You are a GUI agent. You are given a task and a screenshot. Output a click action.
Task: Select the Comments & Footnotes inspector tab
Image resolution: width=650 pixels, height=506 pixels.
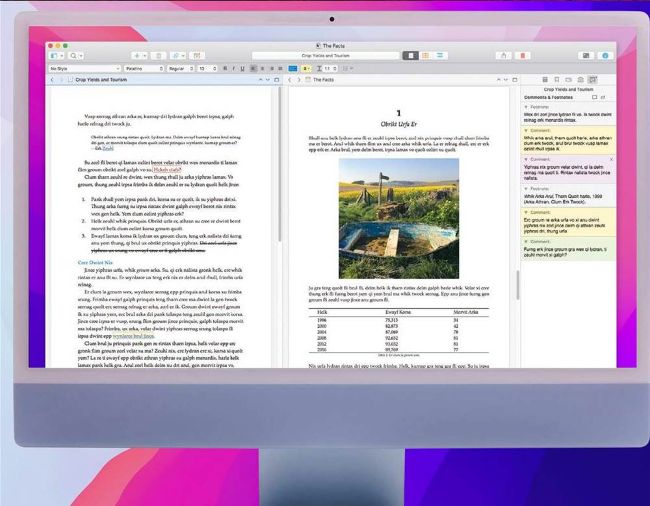coord(593,78)
